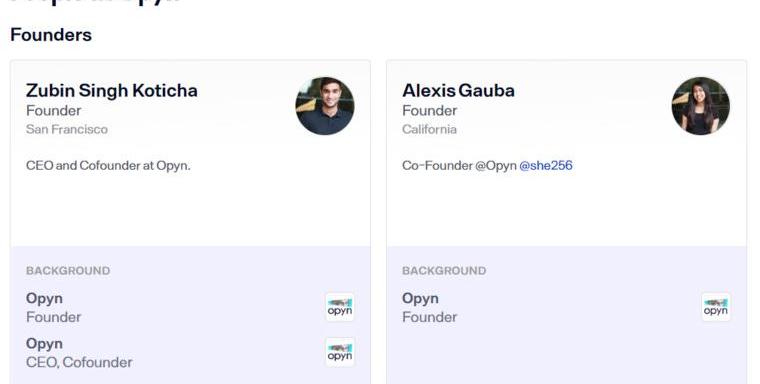Click BACKGROUND label in Alexis's card

coord(444,271)
